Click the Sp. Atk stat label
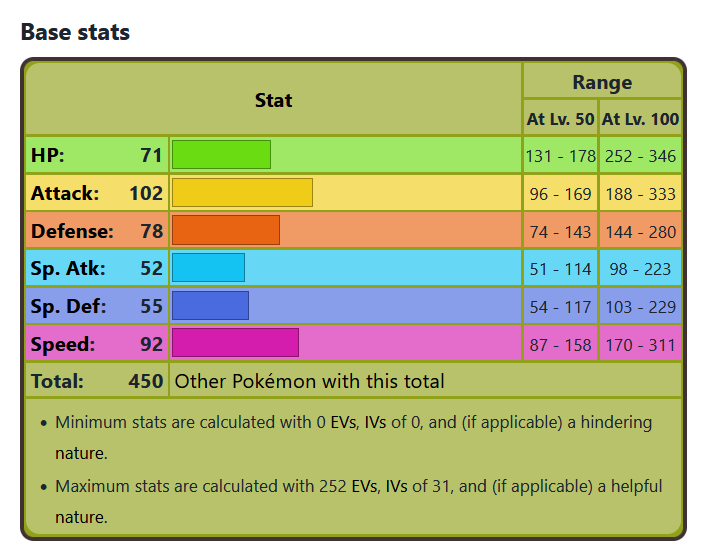This screenshot has height=546, width=703. click(68, 269)
